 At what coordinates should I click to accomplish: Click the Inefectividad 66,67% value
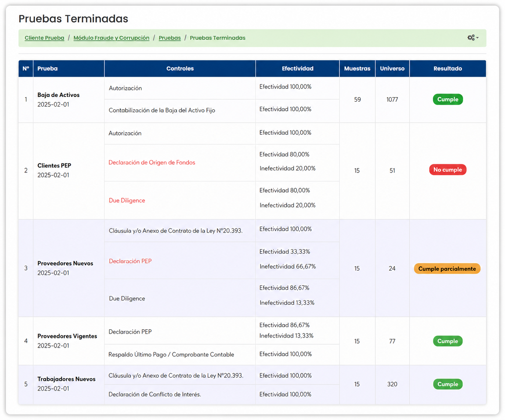click(x=288, y=267)
